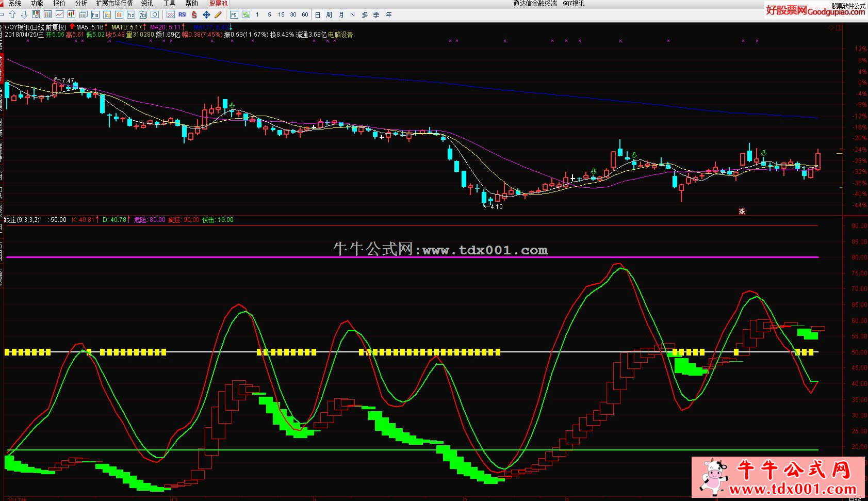868x501 pixels.
Task: Click the yellow tree structure icon
Action: tap(107, 14)
